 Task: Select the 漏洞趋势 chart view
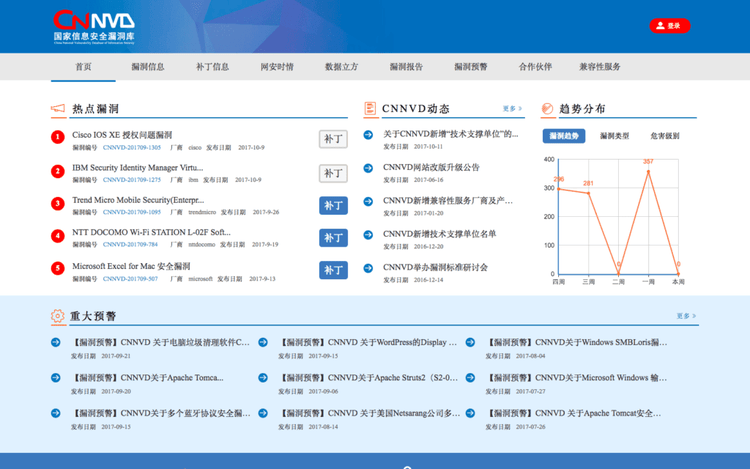pos(564,136)
